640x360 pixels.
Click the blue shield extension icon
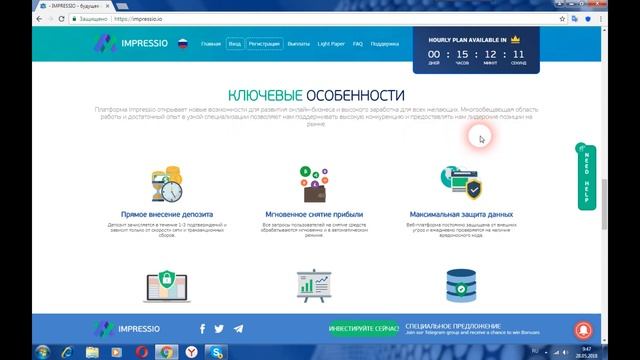pyautogui.click(x=588, y=19)
